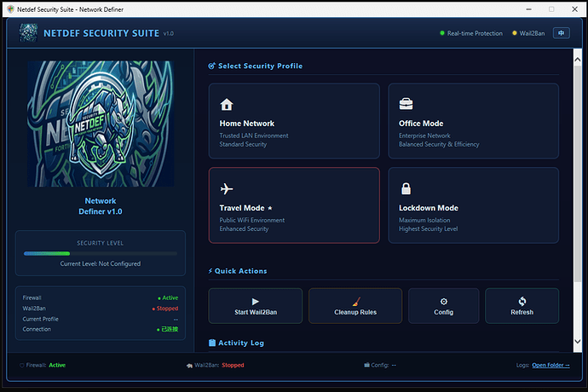This screenshot has width=588, height=392.
Task: Click 'Highest Security Level' text
Action: pos(429,229)
